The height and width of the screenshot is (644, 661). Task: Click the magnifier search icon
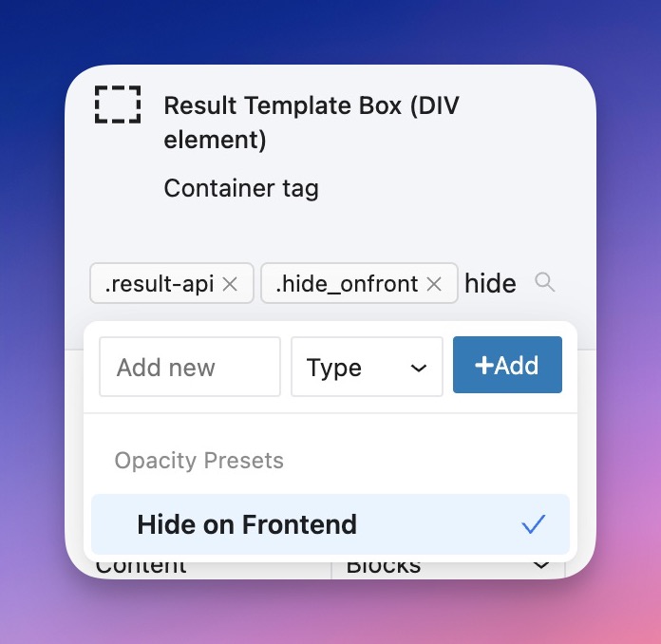544,282
